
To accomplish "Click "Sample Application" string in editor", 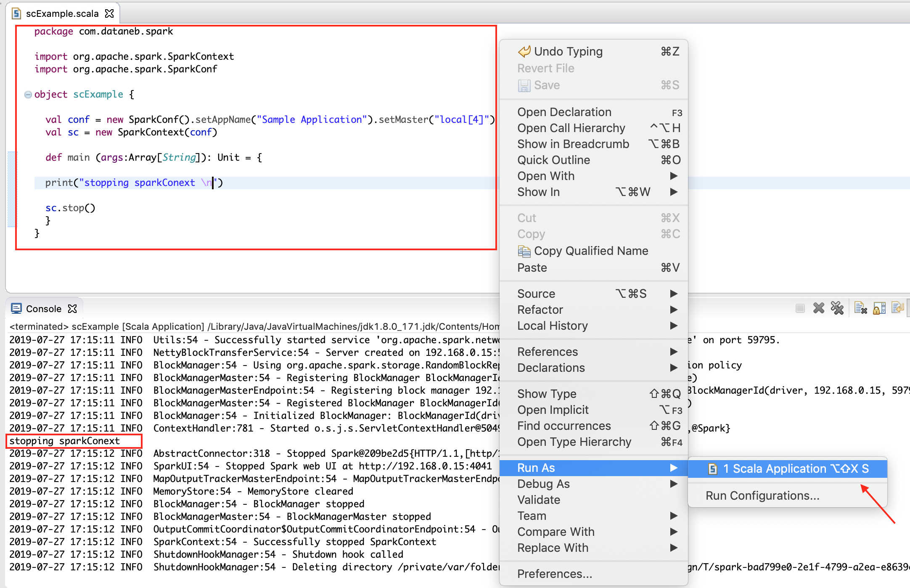I will click(x=312, y=119).
